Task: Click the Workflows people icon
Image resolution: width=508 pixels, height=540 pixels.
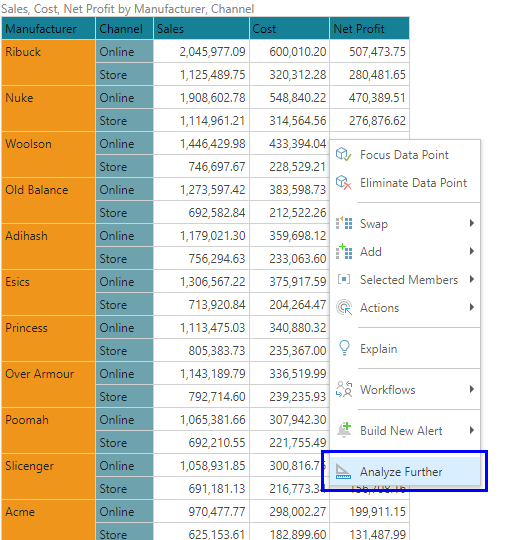Action: (x=344, y=389)
